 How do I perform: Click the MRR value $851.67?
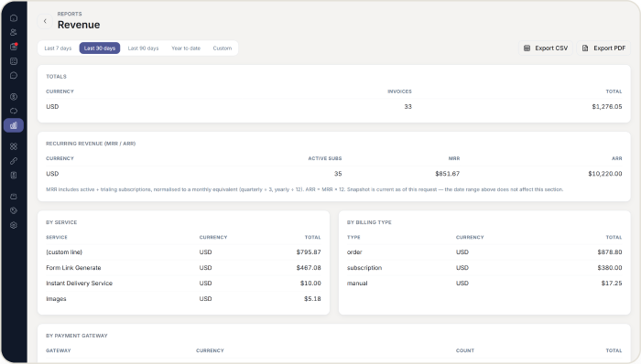coord(448,174)
